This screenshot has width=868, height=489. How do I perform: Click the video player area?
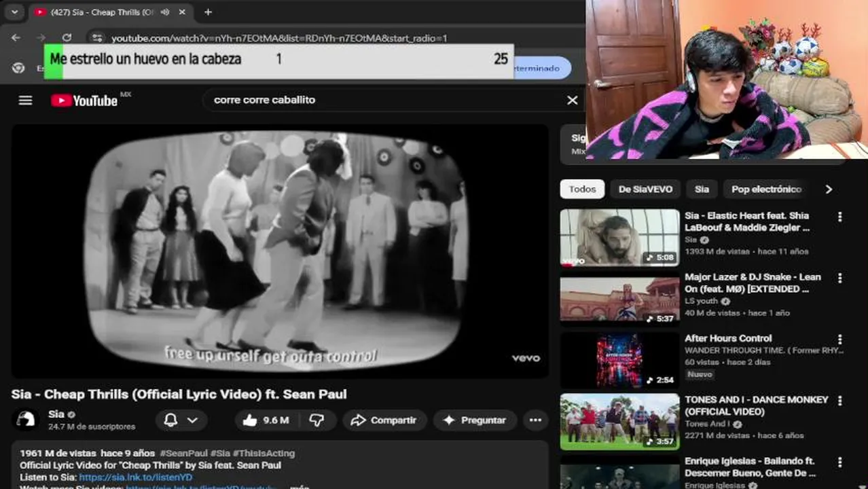pos(279,251)
